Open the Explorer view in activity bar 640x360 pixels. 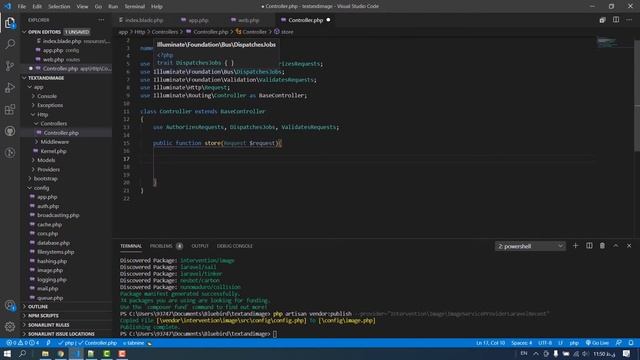10,23
